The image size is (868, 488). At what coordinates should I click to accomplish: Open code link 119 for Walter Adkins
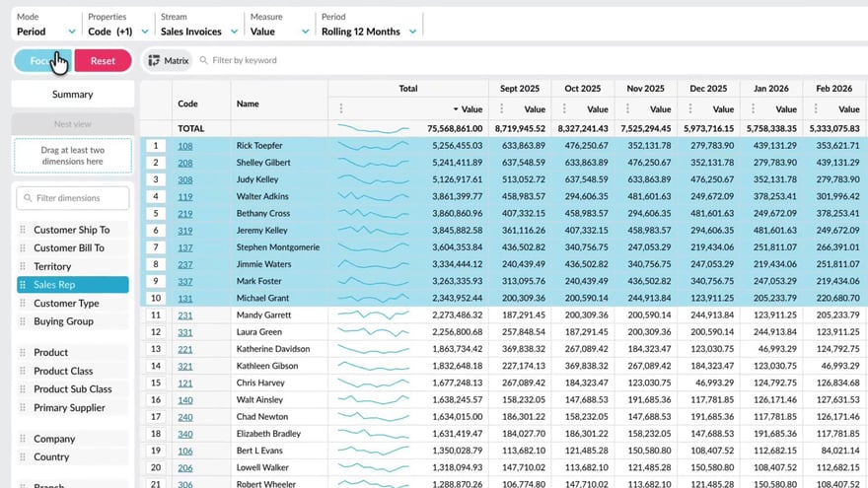[184, 197]
